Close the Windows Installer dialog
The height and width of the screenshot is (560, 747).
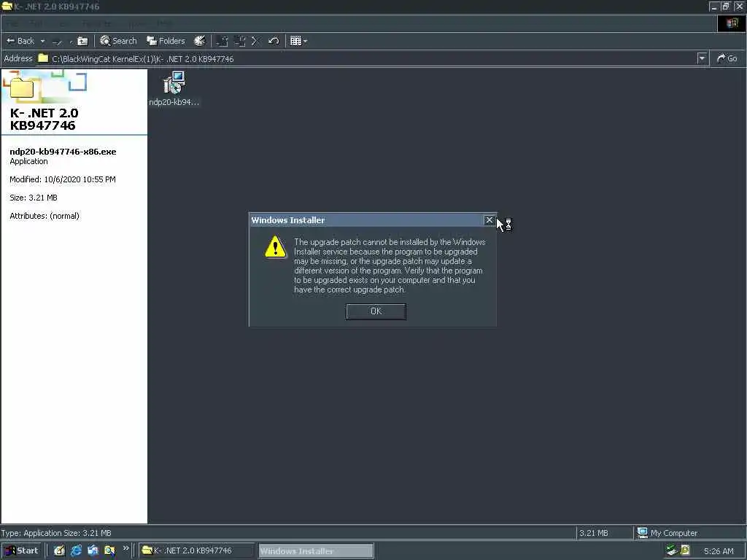coord(489,220)
